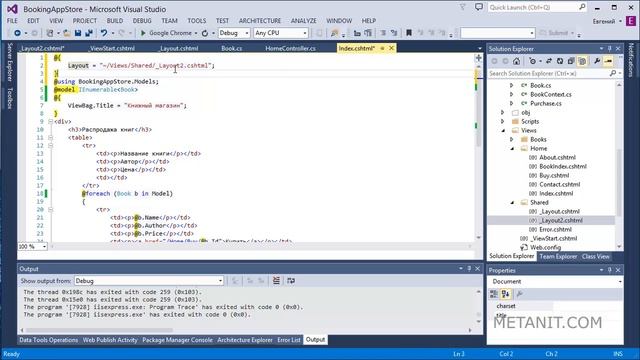The height and width of the screenshot is (360, 640).
Task: Open the Toolbox side tab
Action: coord(10,98)
